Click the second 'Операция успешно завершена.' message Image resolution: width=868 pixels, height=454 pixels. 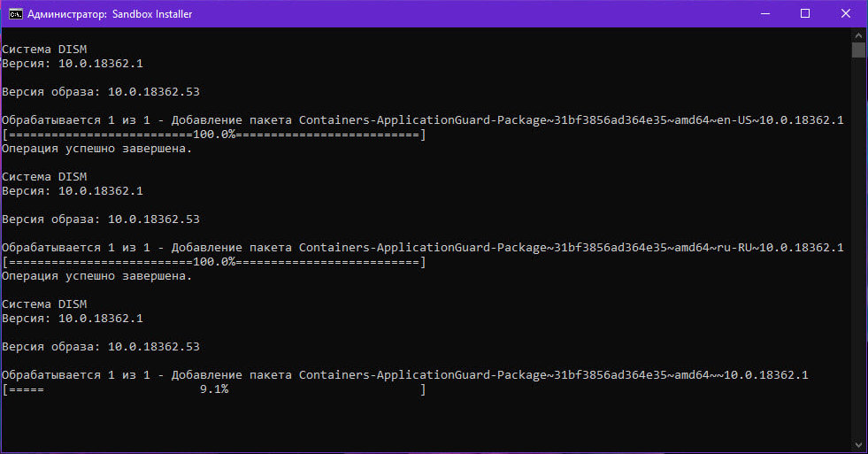[x=96, y=276]
